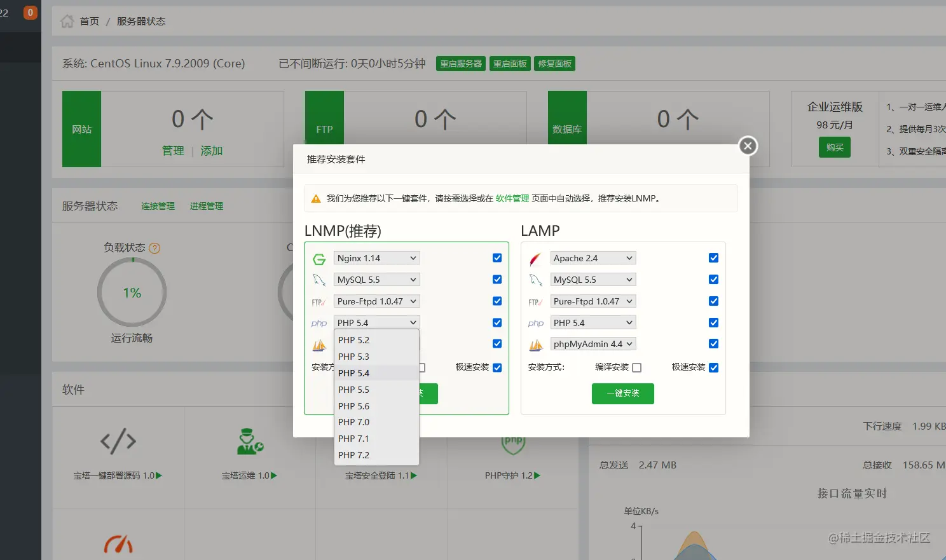
Task: Click the repair panel button
Action: coord(554,64)
